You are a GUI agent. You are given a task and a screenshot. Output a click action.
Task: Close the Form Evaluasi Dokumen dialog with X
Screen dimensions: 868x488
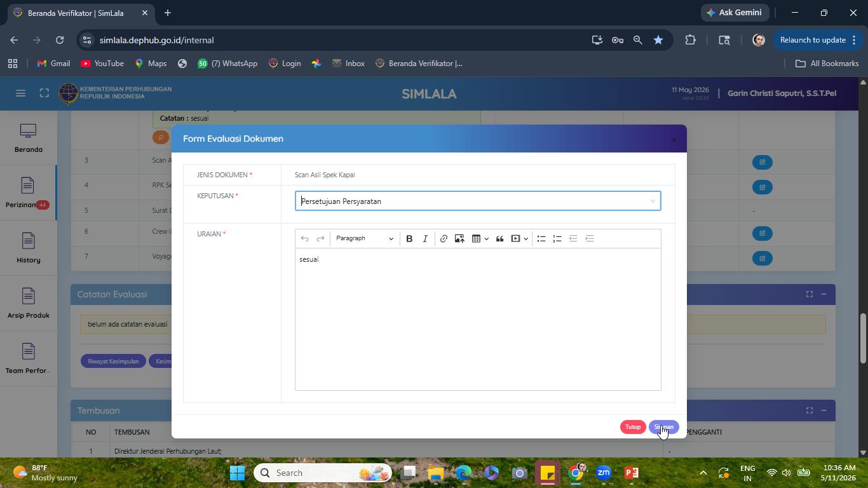[x=674, y=139]
